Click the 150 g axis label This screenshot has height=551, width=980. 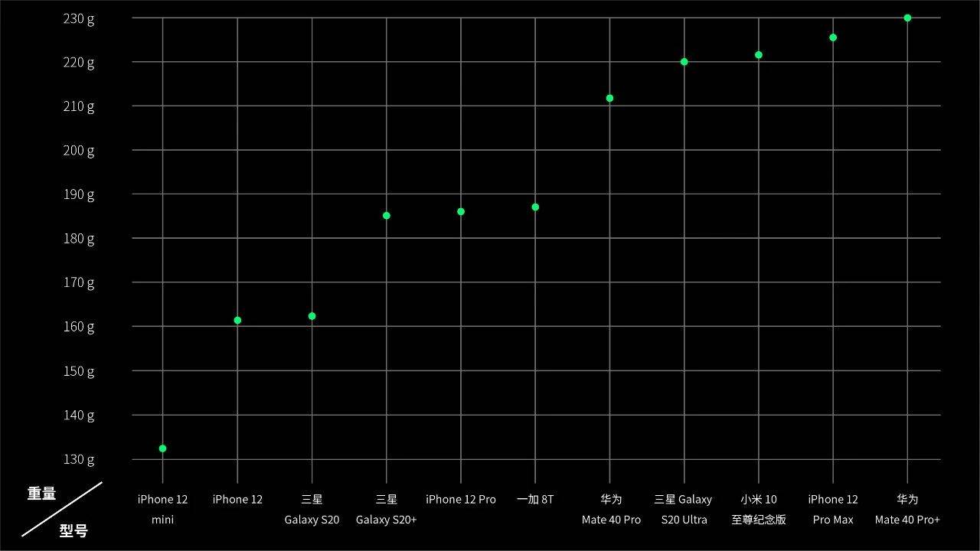click(x=79, y=371)
